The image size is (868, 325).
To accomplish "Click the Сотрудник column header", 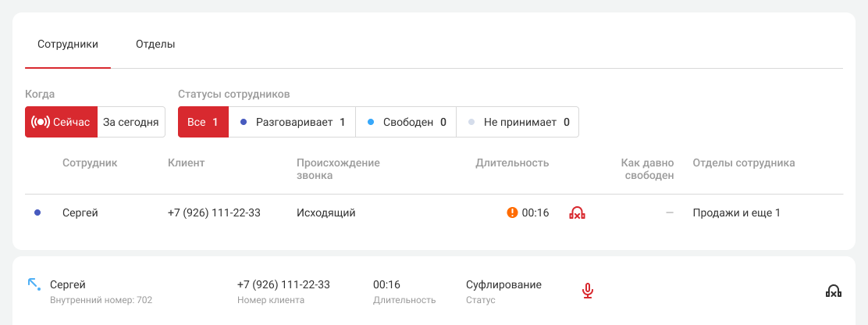I will click(x=90, y=162).
